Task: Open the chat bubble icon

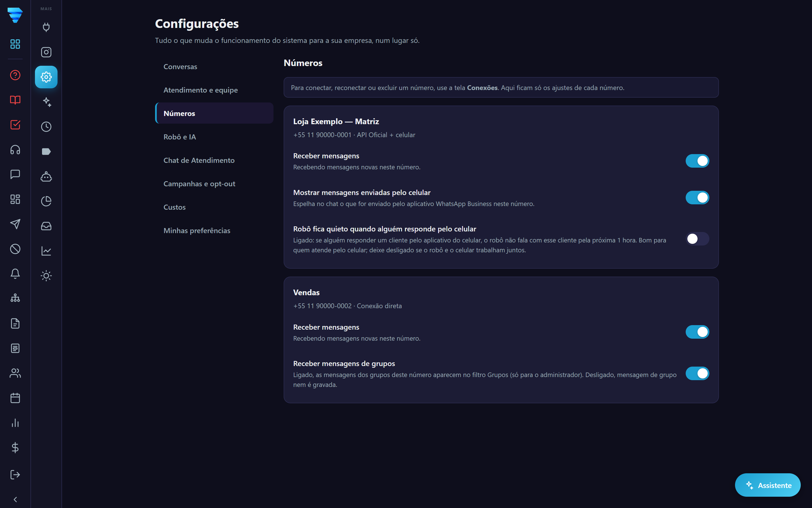Action: coord(15,174)
